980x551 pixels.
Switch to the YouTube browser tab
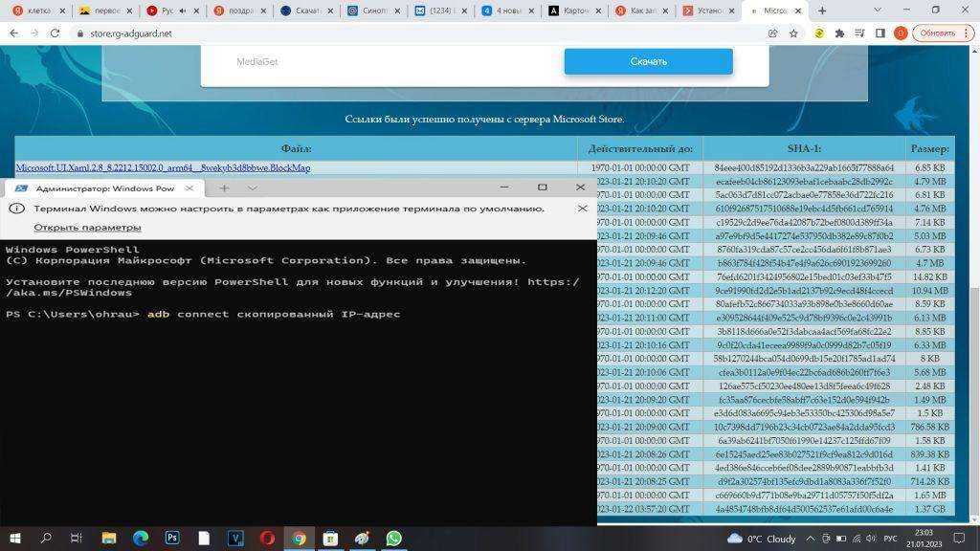pos(168,11)
